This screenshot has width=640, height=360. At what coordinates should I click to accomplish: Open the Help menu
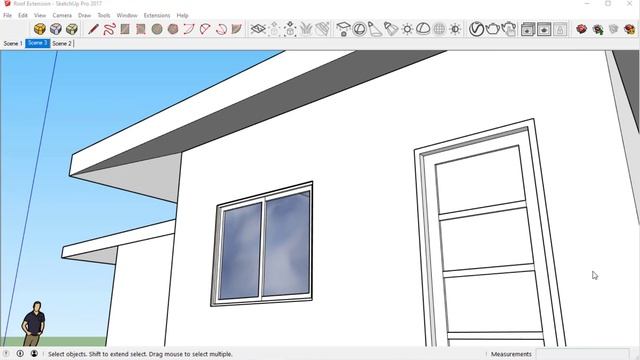pos(182,15)
